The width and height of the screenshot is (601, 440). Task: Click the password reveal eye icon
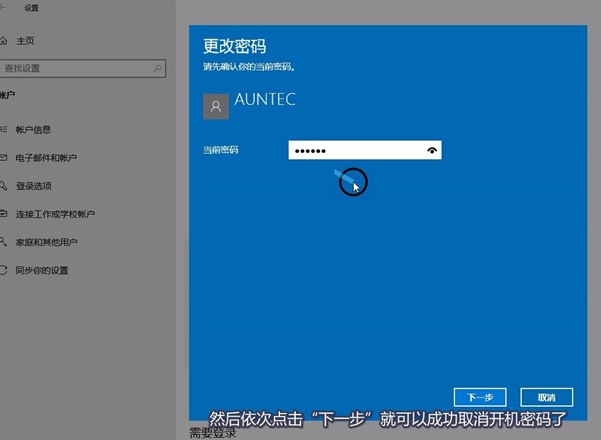(432, 150)
